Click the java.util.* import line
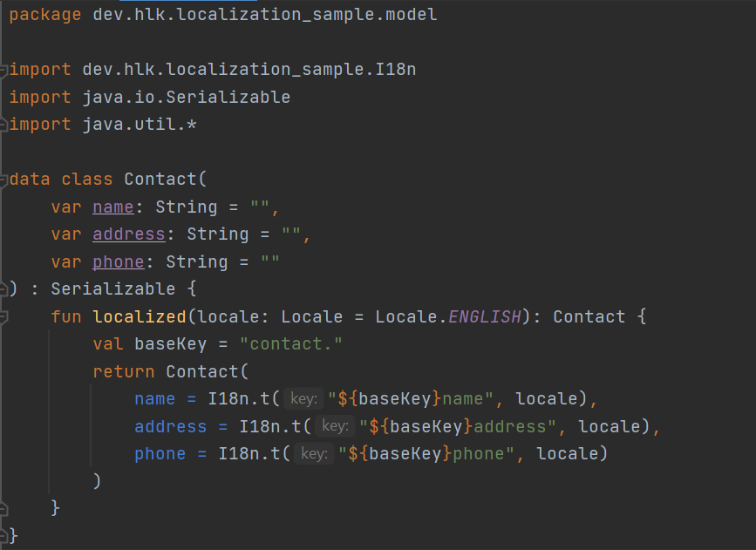Screen dimensions: 756x550 140,125
